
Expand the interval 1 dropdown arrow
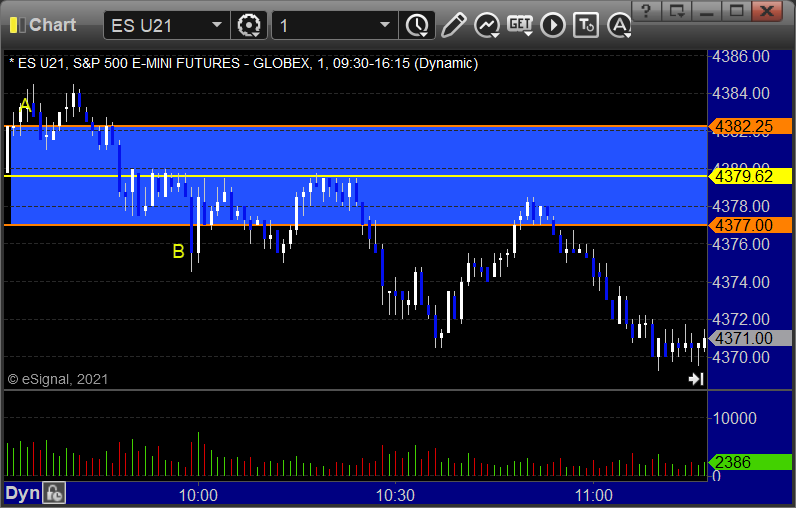point(385,25)
